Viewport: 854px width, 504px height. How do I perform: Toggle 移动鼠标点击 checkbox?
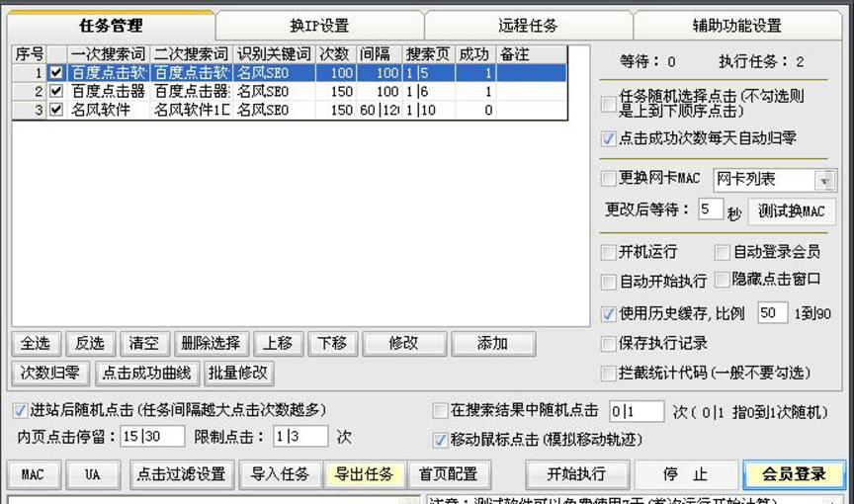(440, 439)
